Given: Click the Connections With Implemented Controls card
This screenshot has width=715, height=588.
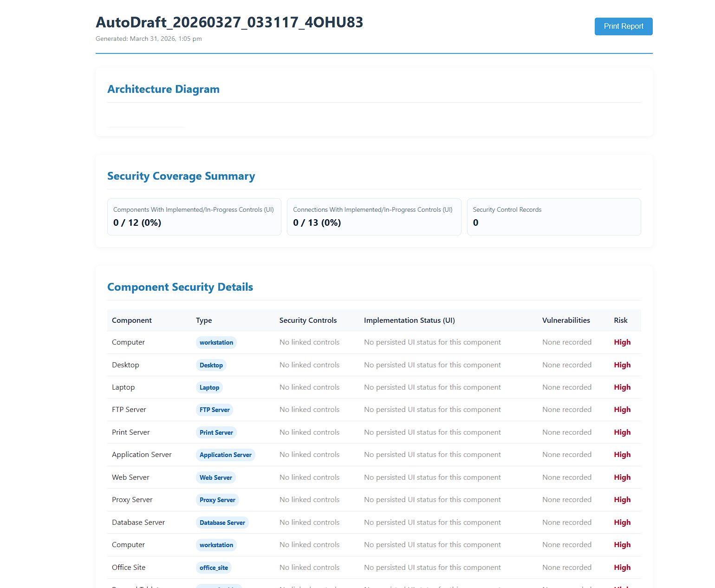Looking at the screenshot, I should pos(374,217).
